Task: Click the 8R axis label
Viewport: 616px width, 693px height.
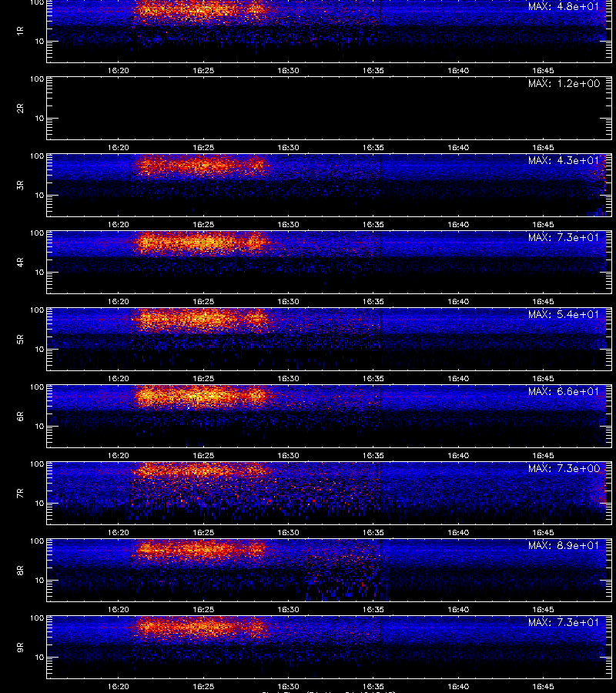Action: [x=20, y=570]
